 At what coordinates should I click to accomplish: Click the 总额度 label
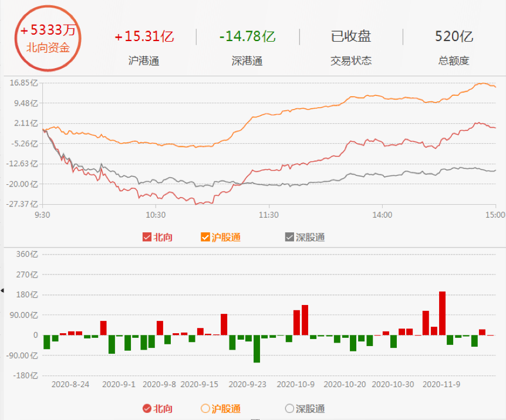click(x=454, y=60)
